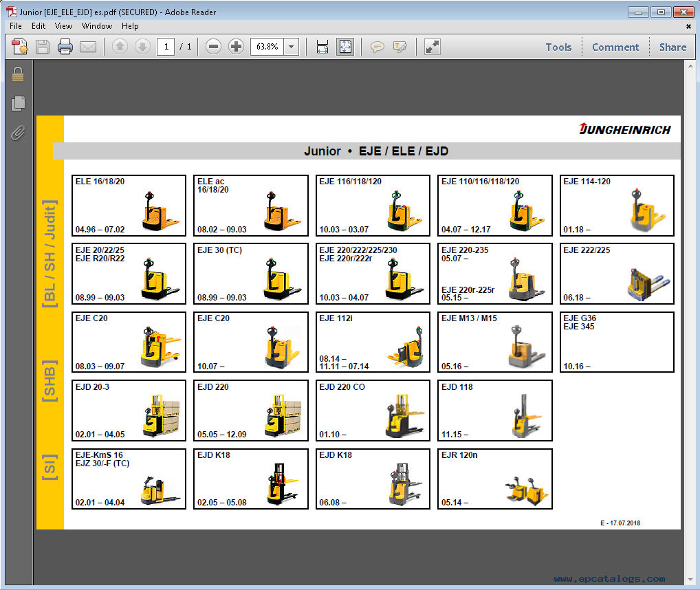Select the EJD 118 card
Viewport: 700px width, 590px height.
tap(494, 411)
